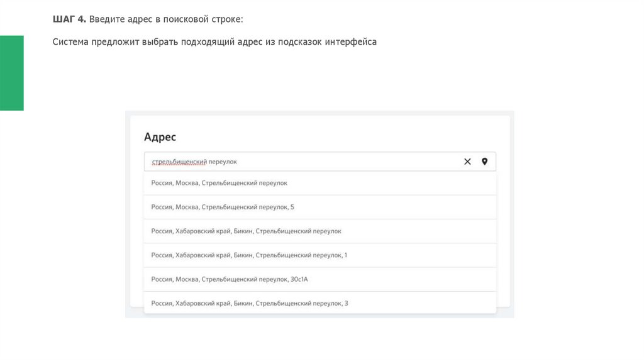The height and width of the screenshot is (361, 644).
Task: Select the Бикин "Стрельбищенский переулок" suggestion without number
Action: (246, 231)
